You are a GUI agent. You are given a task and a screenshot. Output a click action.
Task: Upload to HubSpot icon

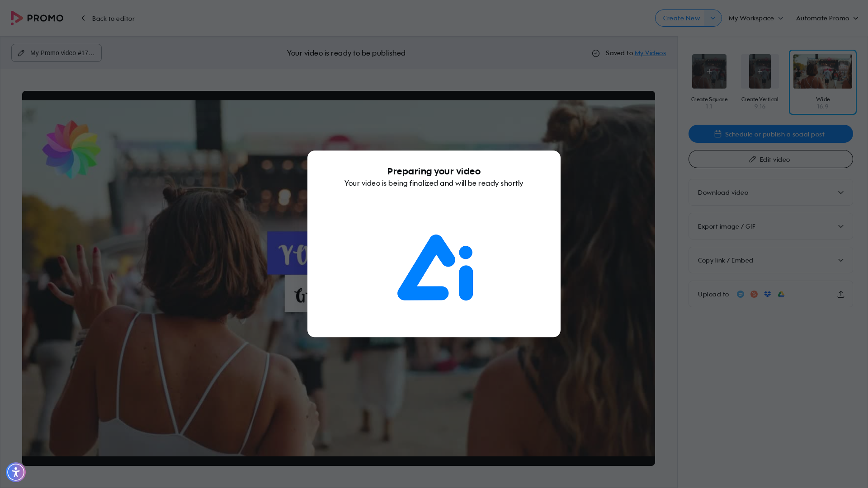click(754, 294)
